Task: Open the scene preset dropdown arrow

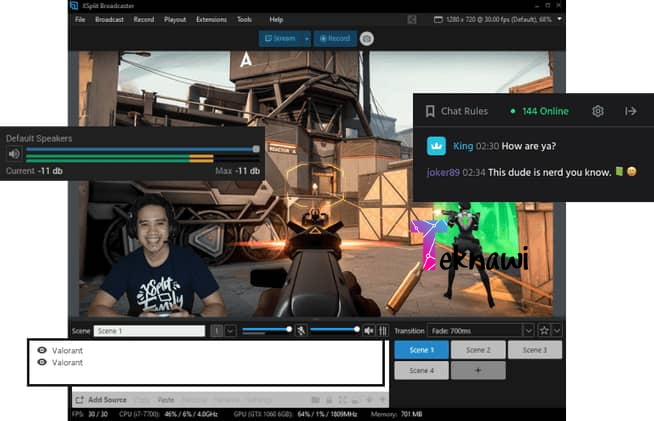Action: [x=230, y=331]
